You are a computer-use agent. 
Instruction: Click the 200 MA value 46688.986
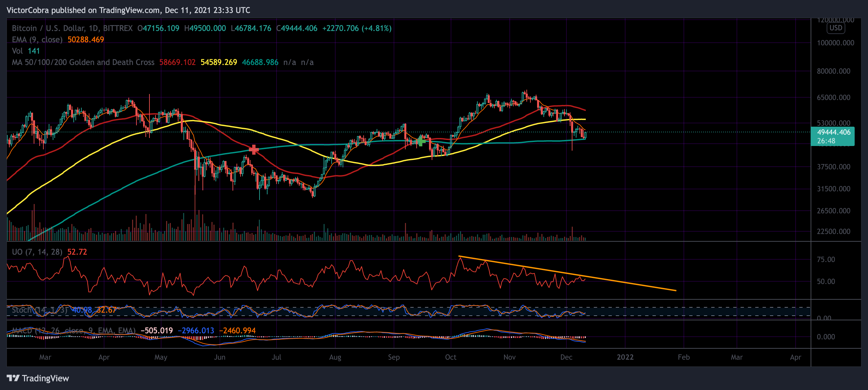click(x=260, y=62)
